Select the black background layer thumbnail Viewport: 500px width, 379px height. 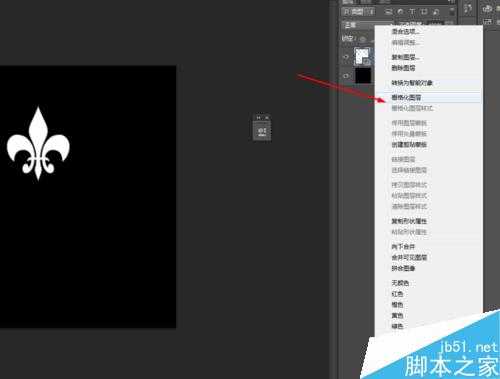tap(363, 75)
